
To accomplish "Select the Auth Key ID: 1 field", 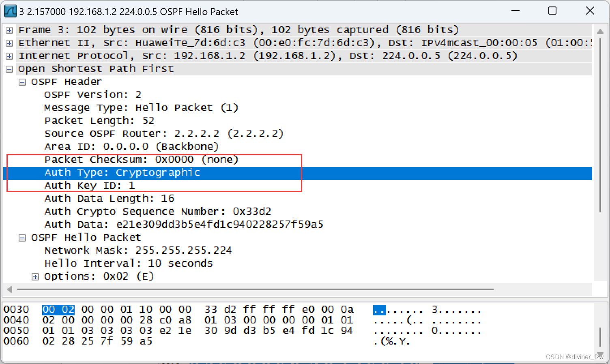I will [x=90, y=186].
